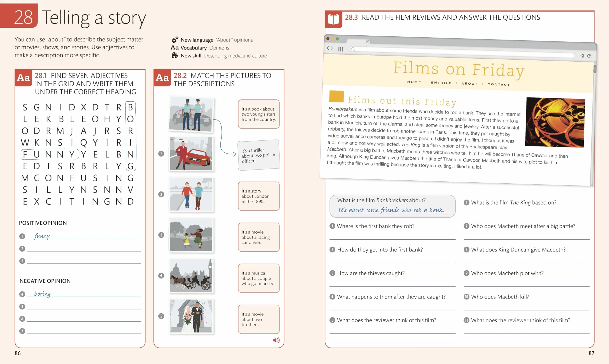Viewport: 609px width, 364px height.
Task: Close the browser tab with its x icon
Action: (368, 41)
